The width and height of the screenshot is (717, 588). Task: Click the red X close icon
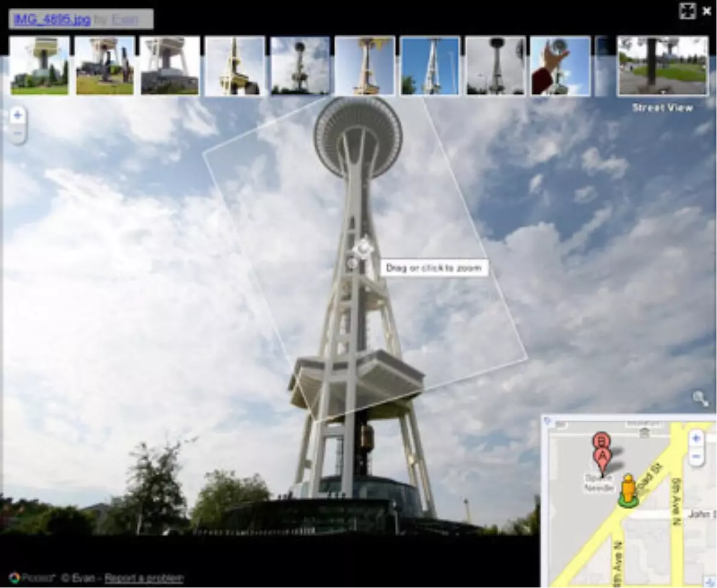(707, 10)
